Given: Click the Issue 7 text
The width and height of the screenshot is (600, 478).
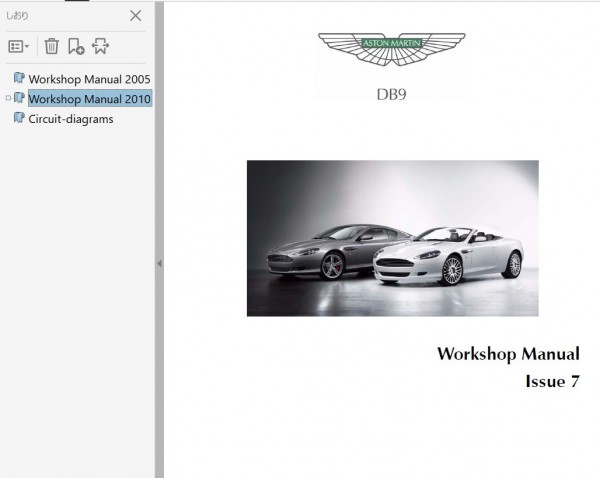Looking at the screenshot, I should tap(553, 381).
